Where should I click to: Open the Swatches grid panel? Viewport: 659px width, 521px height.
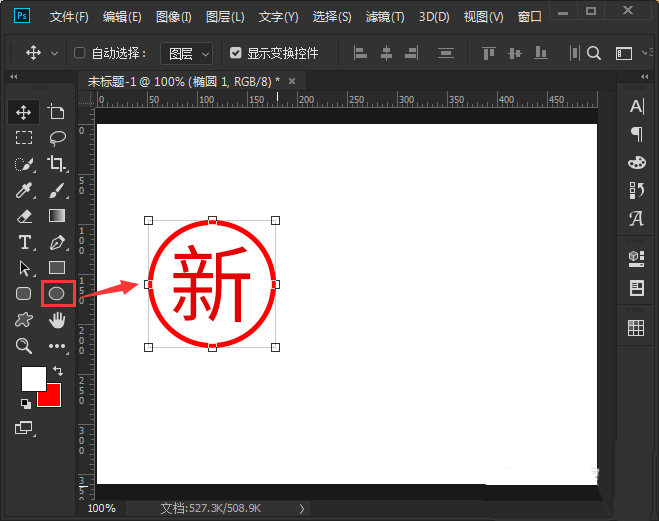click(x=636, y=328)
